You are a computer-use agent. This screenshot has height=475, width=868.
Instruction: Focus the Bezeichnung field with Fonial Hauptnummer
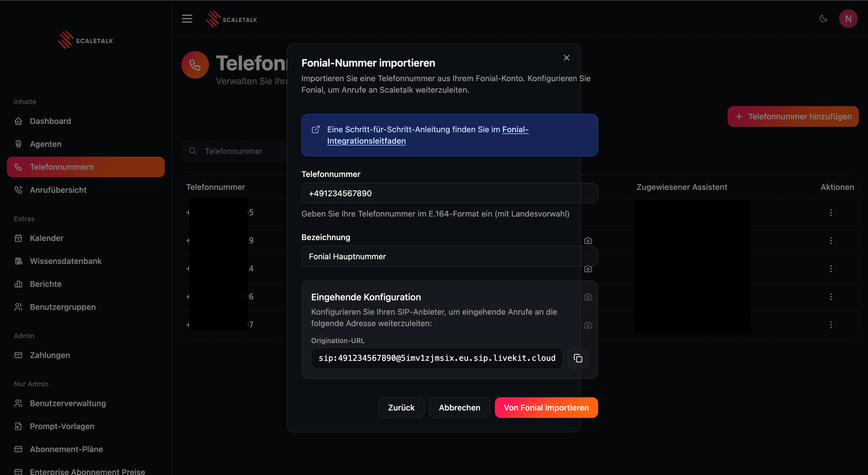pos(449,256)
